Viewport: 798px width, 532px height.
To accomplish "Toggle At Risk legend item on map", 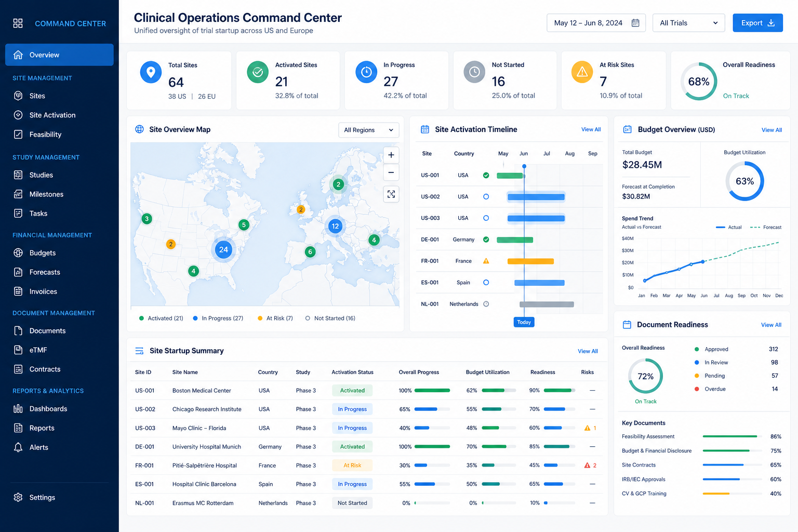I will click(x=275, y=318).
